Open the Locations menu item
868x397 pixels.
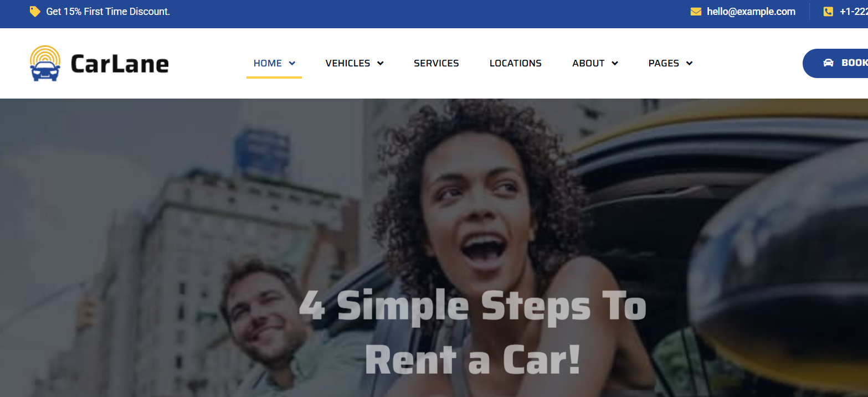point(516,63)
